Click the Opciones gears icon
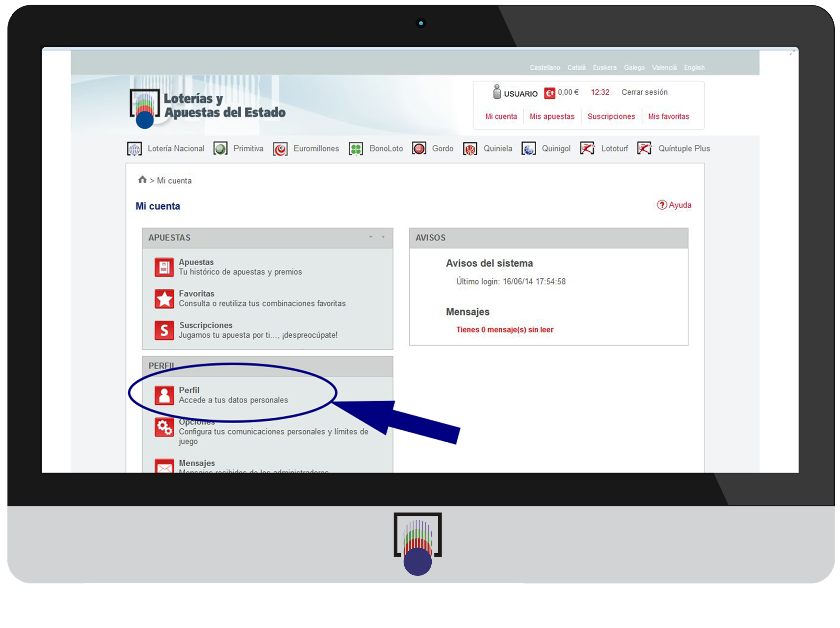840x628 pixels. coord(164,428)
